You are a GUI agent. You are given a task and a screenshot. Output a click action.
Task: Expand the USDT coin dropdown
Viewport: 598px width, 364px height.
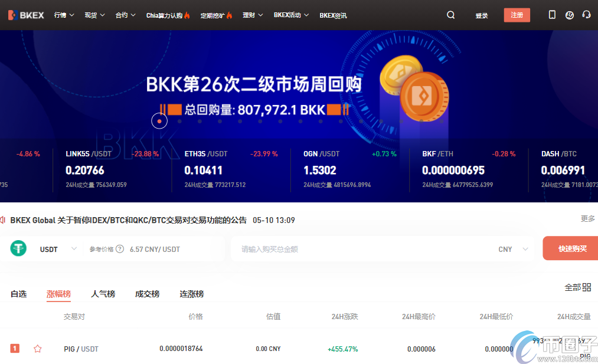pyautogui.click(x=74, y=249)
